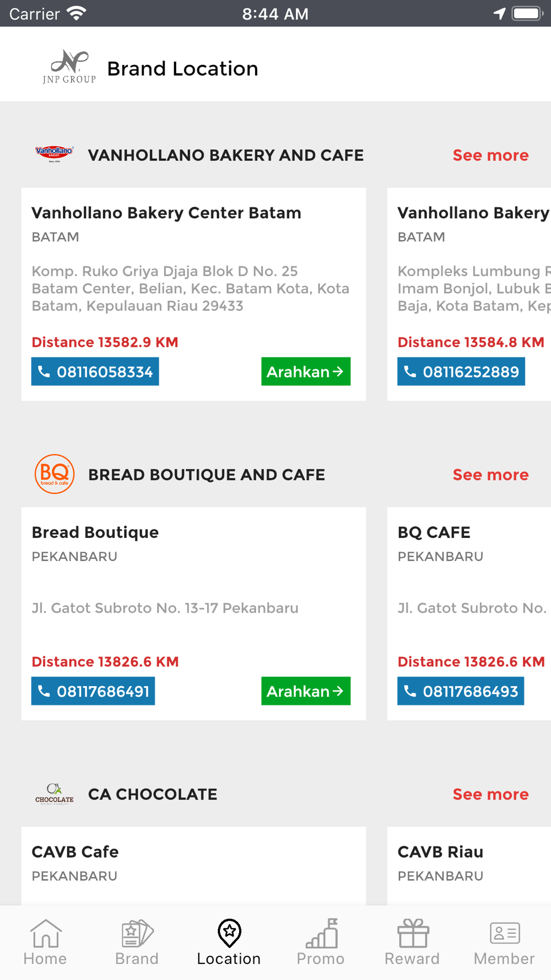Tap Arahkan for Vanhollano Bakery Center Batam
Image resolution: width=551 pixels, height=980 pixels.
(x=306, y=371)
